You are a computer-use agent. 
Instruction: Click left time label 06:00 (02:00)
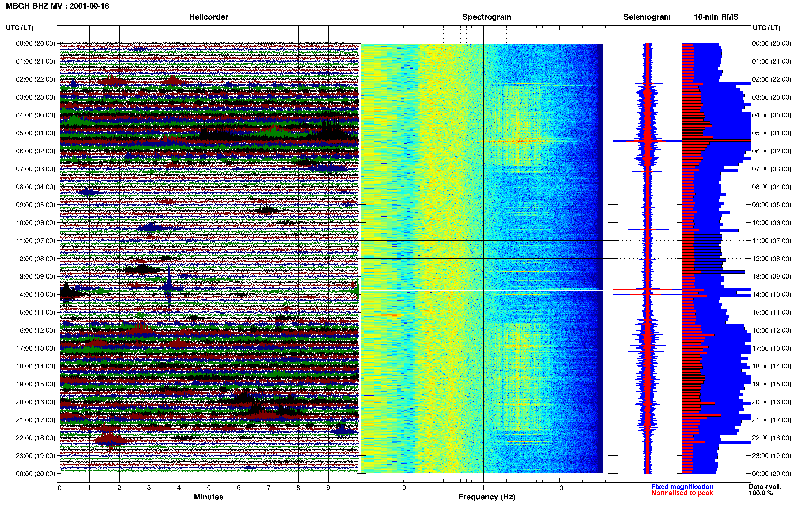(36, 151)
